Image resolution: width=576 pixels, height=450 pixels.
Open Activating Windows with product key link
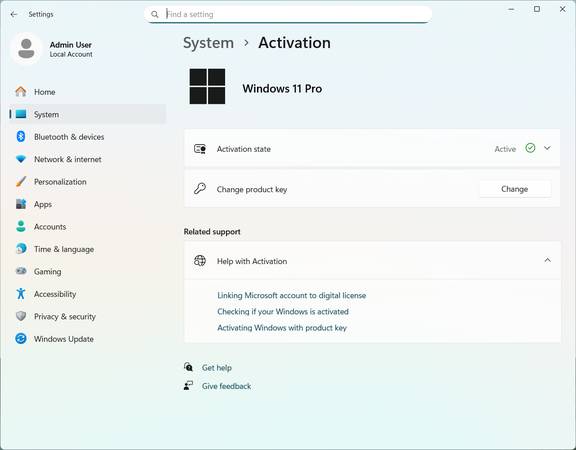click(x=282, y=328)
